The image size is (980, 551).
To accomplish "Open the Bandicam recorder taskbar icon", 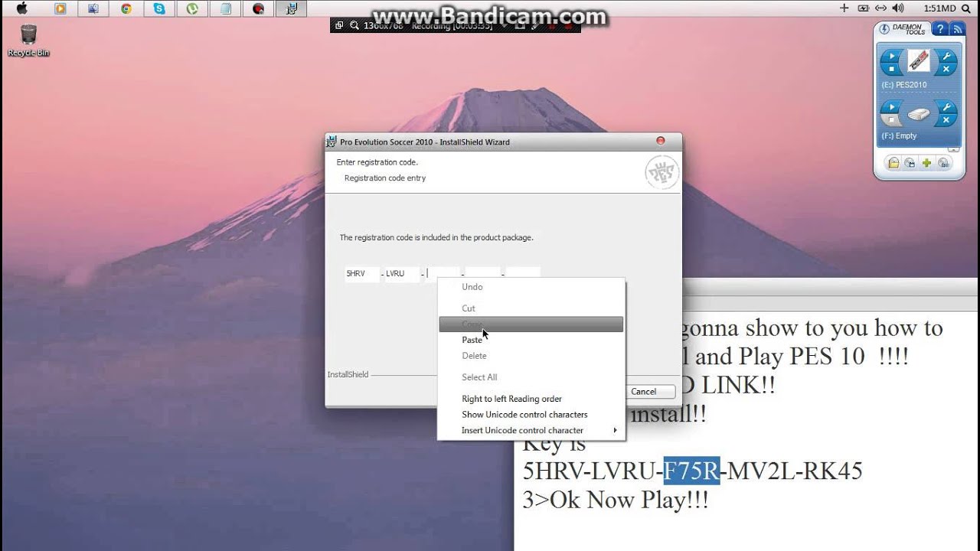I will [258, 8].
